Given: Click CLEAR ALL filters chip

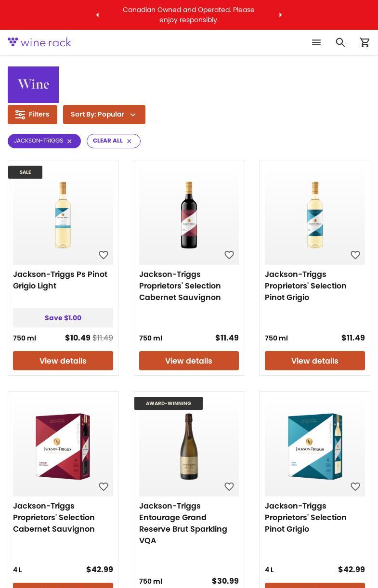Looking at the screenshot, I should pos(113,141).
